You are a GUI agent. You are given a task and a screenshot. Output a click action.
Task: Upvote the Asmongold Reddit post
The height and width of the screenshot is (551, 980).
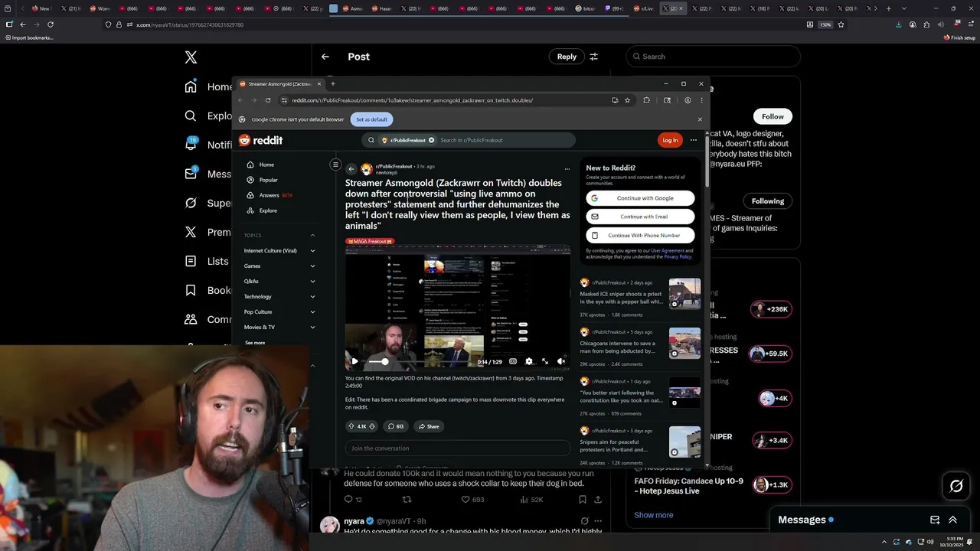click(351, 426)
